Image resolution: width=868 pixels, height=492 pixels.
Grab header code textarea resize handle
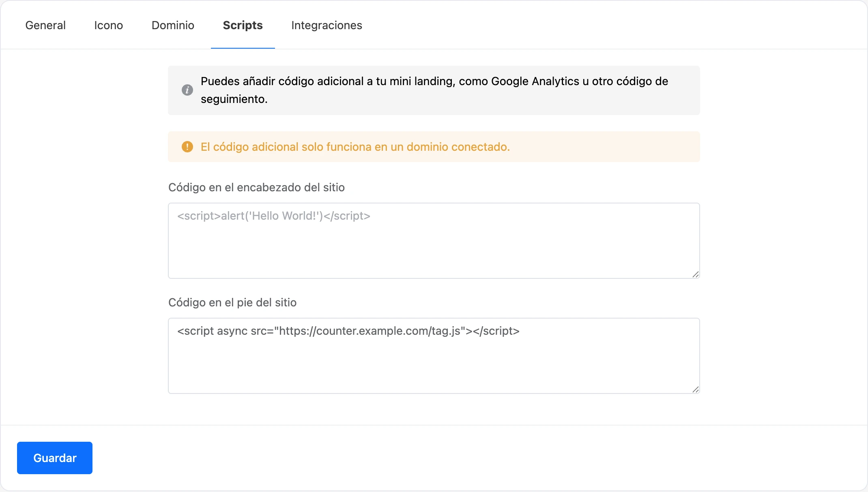click(695, 274)
